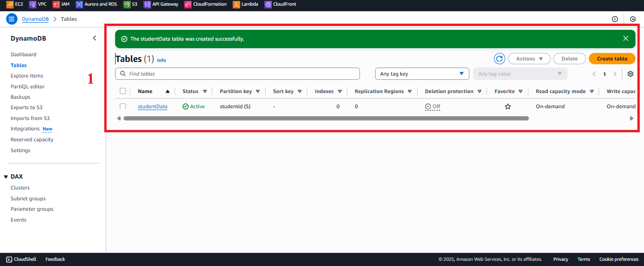Open the CloudFormation shortcut
This screenshot has height=266, width=644.
click(205, 4)
